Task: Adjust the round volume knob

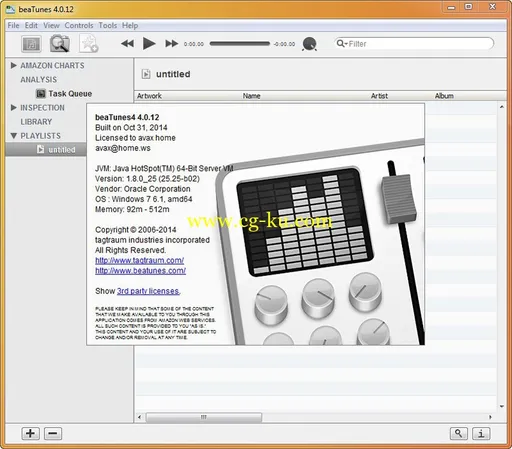Action: [x=309, y=44]
